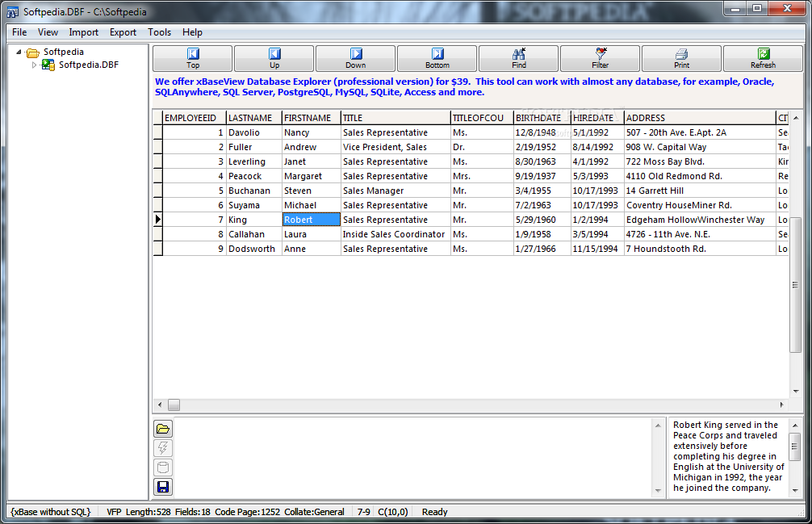Click the FIRSTNAME column header

[x=312, y=118]
